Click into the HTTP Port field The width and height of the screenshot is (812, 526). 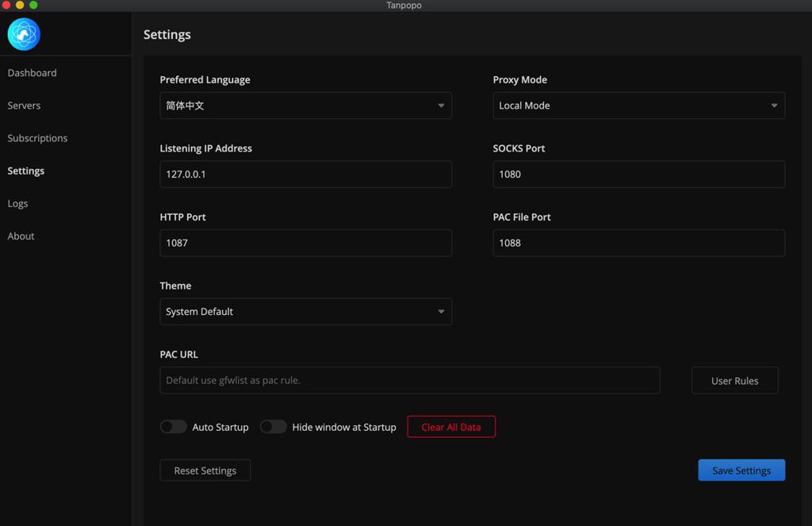click(305, 243)
